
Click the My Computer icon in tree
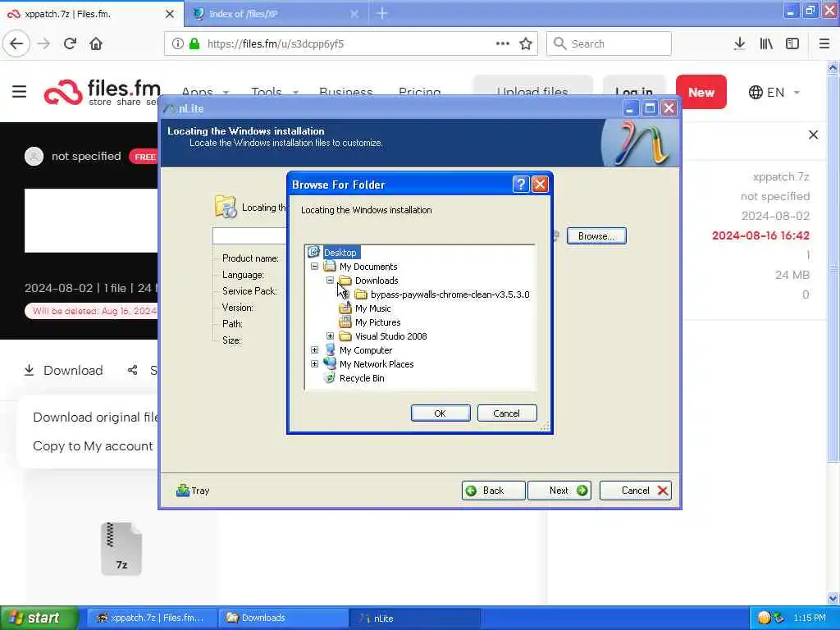330,349
